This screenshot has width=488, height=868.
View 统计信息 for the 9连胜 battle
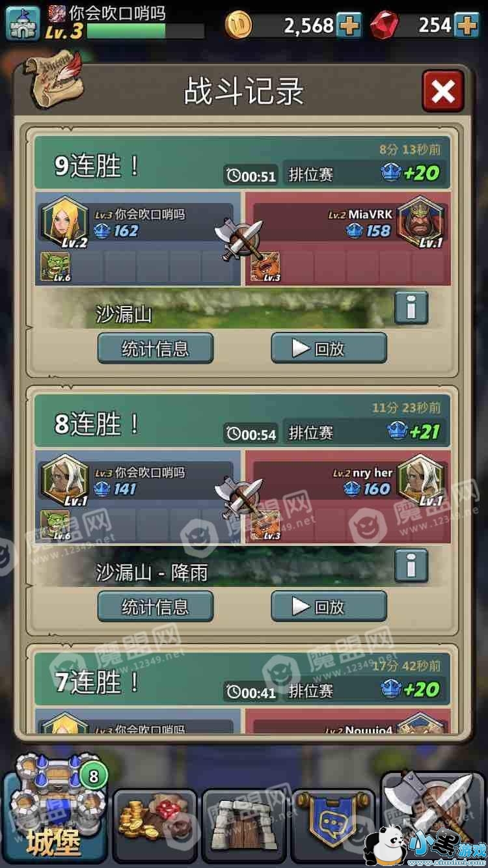[156, 348]
